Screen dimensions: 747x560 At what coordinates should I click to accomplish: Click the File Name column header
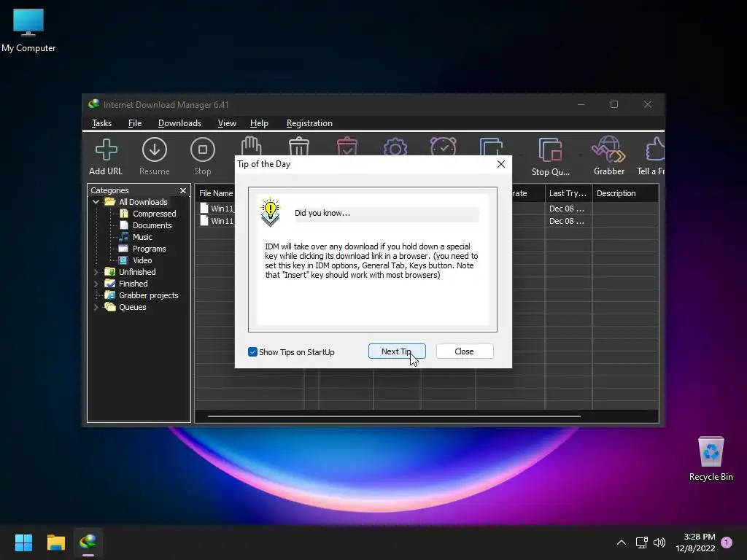216,193
